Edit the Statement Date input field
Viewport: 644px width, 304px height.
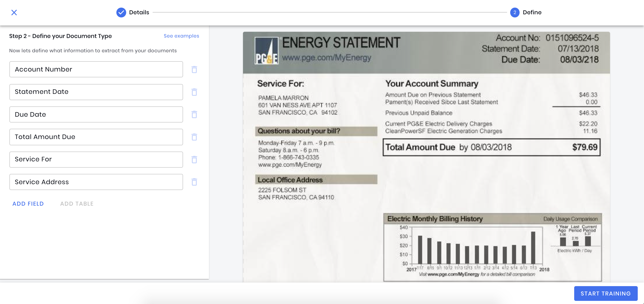96,92
